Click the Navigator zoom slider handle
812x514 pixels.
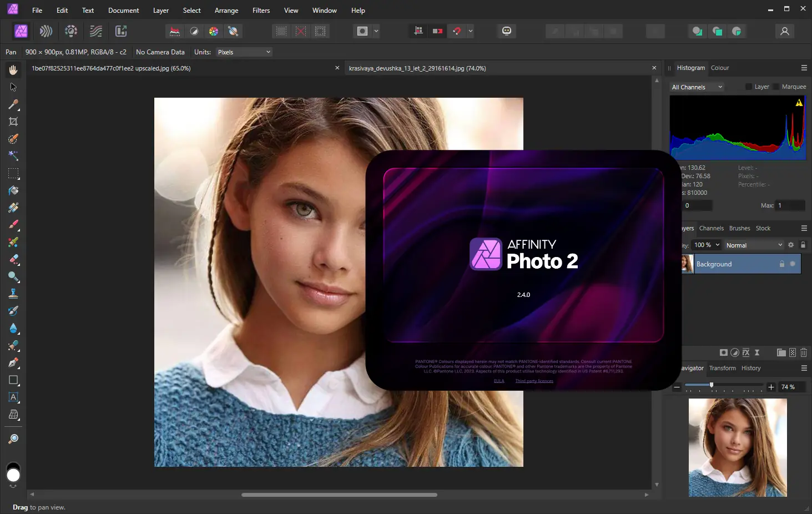point(712,385)
